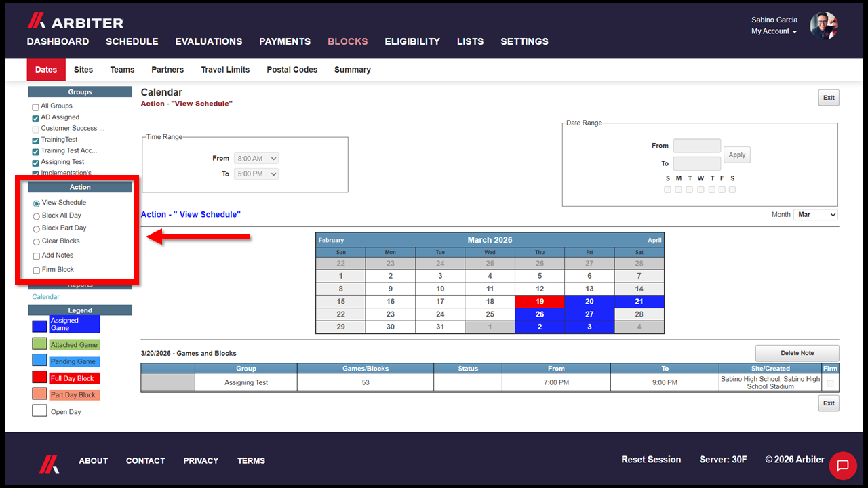Click the user profile avatar photo
Viewport: 868px width, 488px height.
(824, 26)
